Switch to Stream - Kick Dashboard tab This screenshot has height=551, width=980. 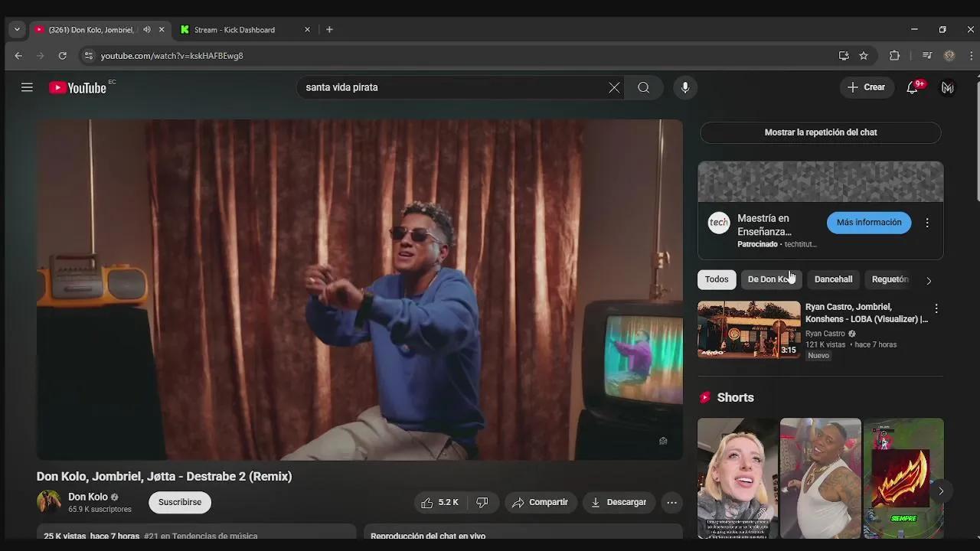click(x=234, y=30)
